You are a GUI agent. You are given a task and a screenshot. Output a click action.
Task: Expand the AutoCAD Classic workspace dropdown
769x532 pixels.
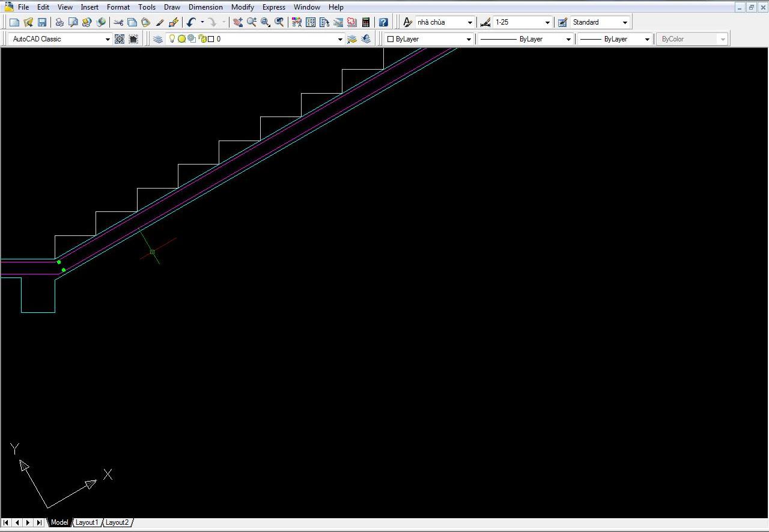point(108,39)
